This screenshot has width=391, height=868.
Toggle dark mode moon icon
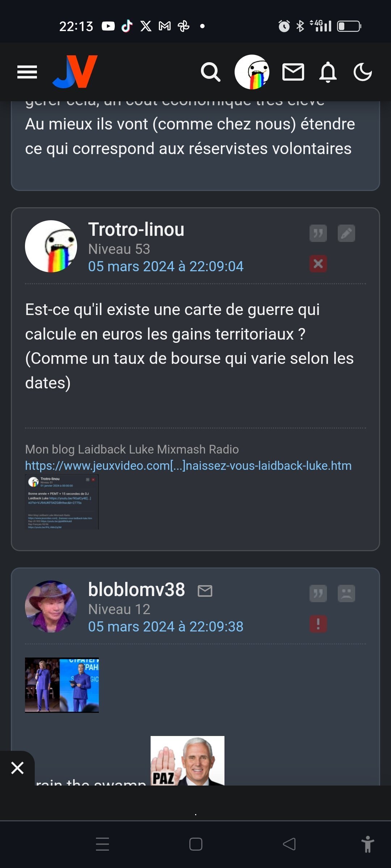(x=363, y=72)
